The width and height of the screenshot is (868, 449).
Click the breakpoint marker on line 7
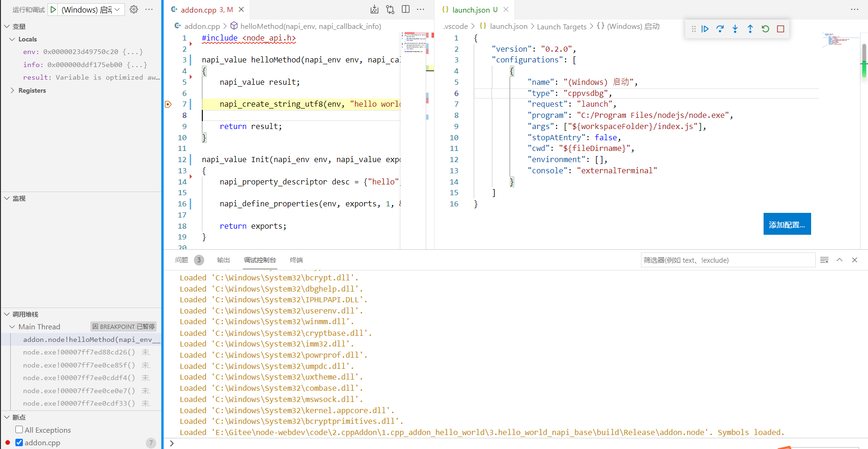pos(168,104)
